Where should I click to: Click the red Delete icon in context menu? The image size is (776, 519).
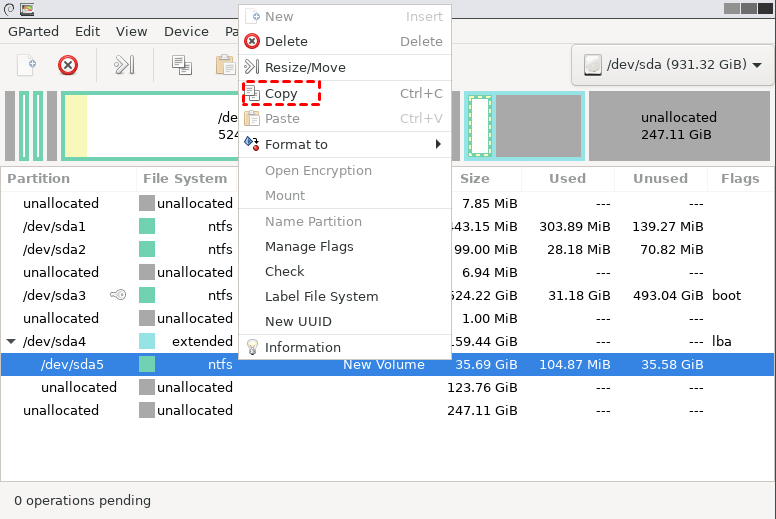coord(252,42)
